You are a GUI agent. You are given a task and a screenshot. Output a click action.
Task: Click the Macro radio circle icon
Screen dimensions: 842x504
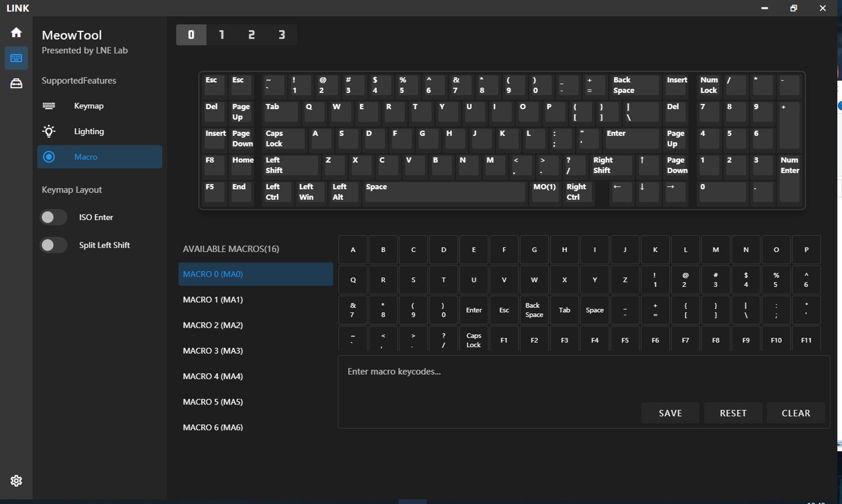pos(49,157)
